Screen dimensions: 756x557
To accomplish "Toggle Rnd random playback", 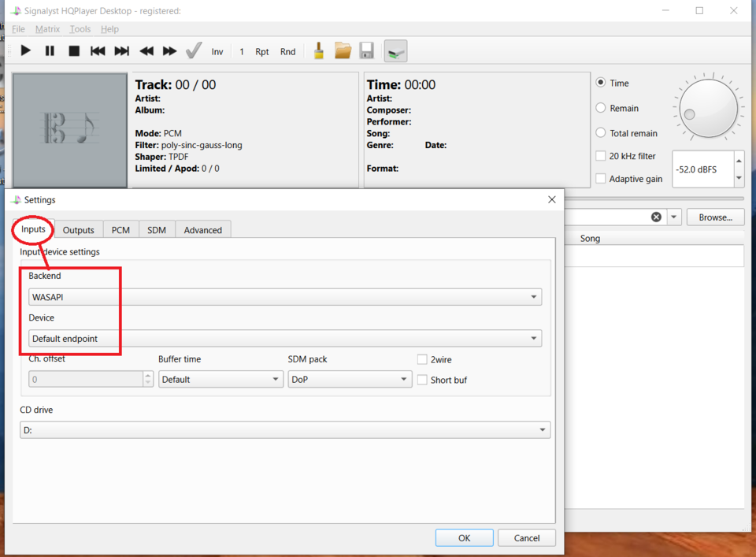I will point(288,51).
